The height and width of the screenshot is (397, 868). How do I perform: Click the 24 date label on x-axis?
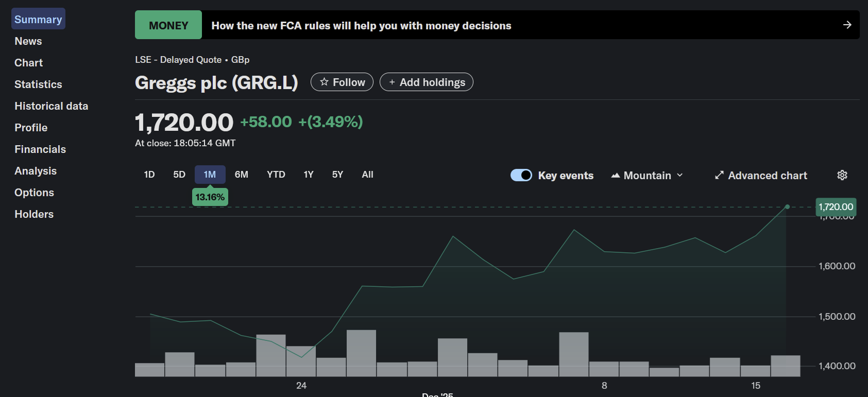301,386
